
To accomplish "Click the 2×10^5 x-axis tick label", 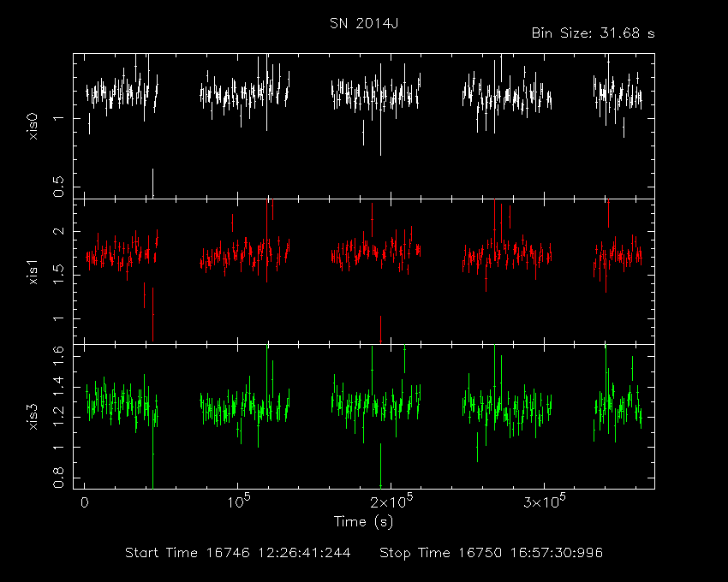I will [391, 502].
